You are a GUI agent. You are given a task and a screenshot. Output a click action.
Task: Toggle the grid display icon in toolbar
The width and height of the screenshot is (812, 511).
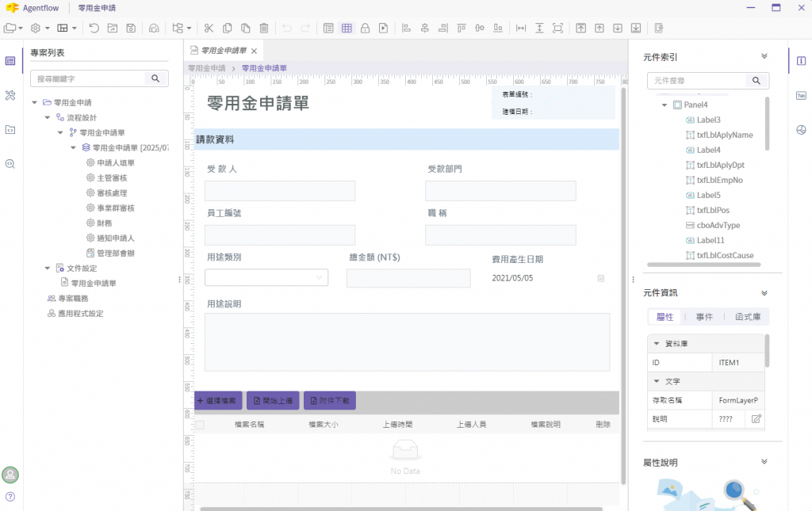(x=347, y=29)
